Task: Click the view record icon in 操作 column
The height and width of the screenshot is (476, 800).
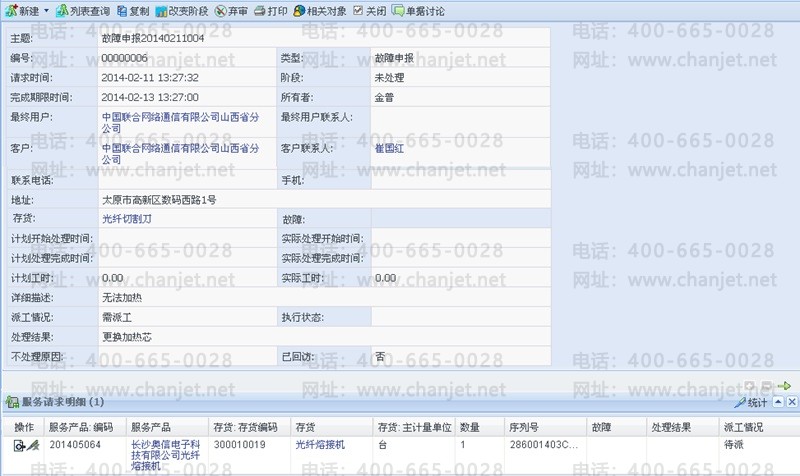Action: coord(19,446)
